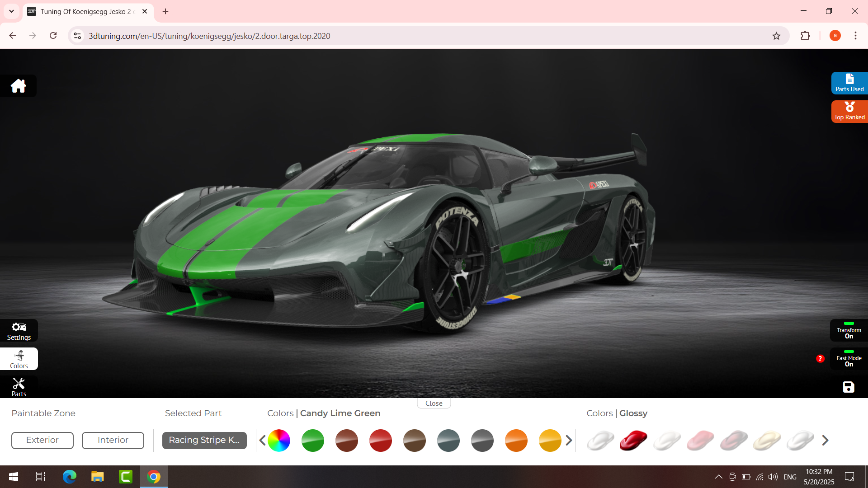Pick the yellow color swatch
Viewport: 868px width, 488px height.
click(x=550, y=440)
